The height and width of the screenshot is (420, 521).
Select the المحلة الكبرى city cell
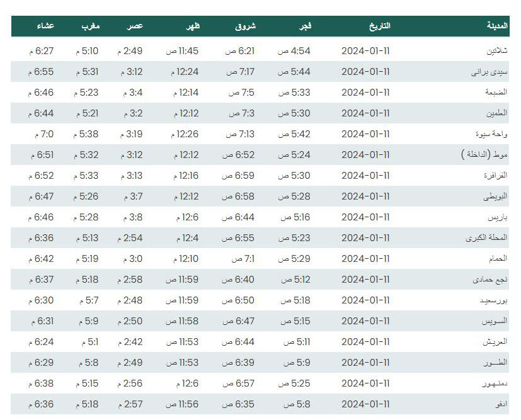click(487, 238)
